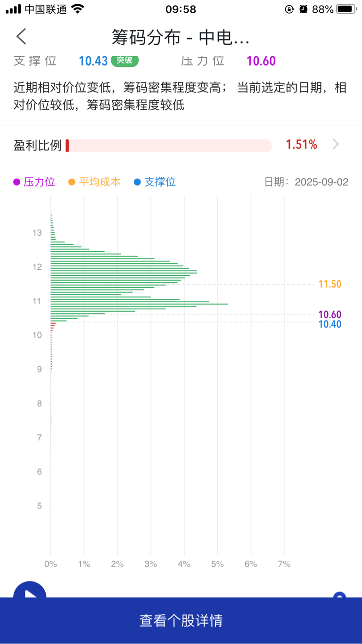362x644 pixels.
Task: Toggle the 压力位 legend label
Action: [40, 182]
